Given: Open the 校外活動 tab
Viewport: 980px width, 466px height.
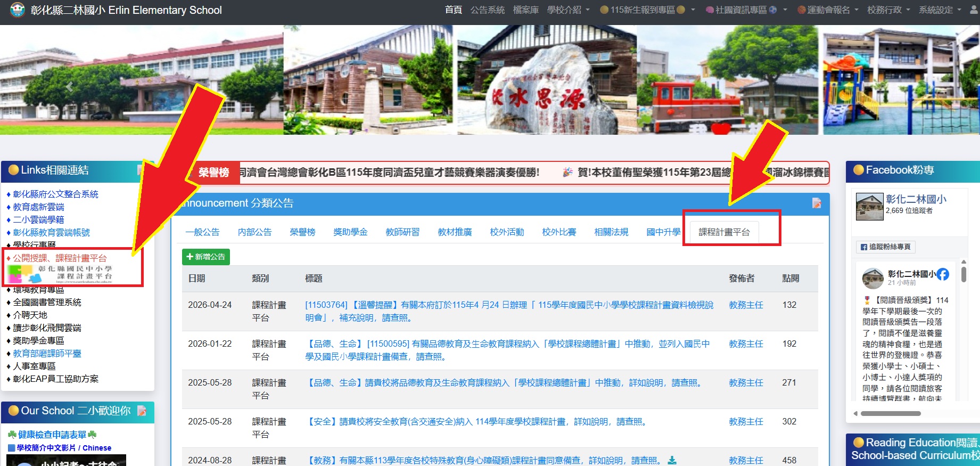Looking at the screenshot, I should (507, 232).
